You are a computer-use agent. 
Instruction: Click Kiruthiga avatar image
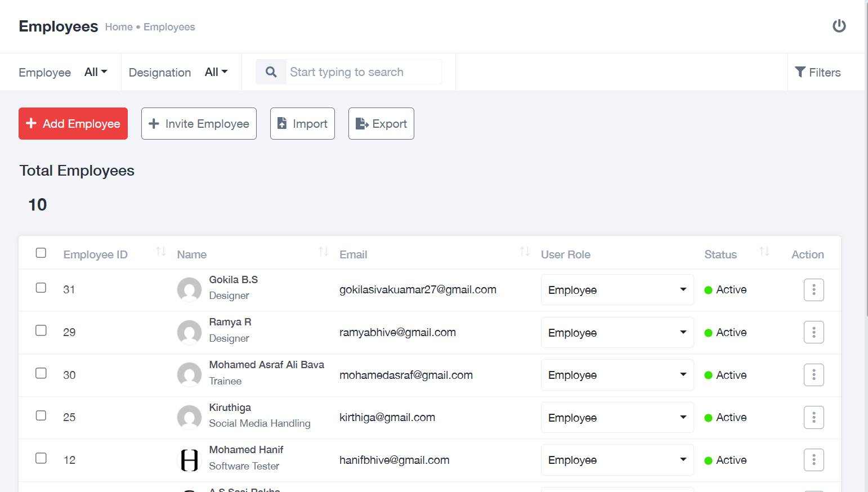pos(189,417)
